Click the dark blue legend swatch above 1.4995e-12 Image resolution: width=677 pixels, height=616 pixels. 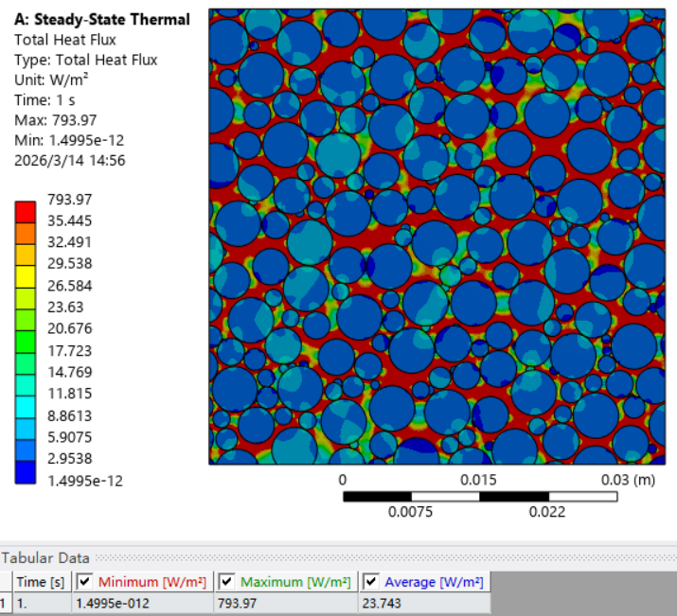click(x=25, y=472)
